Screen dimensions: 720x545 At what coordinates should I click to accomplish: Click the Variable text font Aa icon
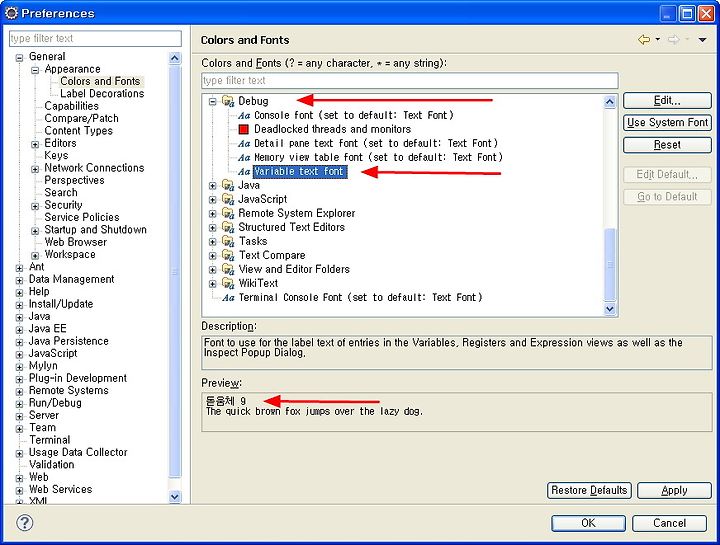point(244,172)
